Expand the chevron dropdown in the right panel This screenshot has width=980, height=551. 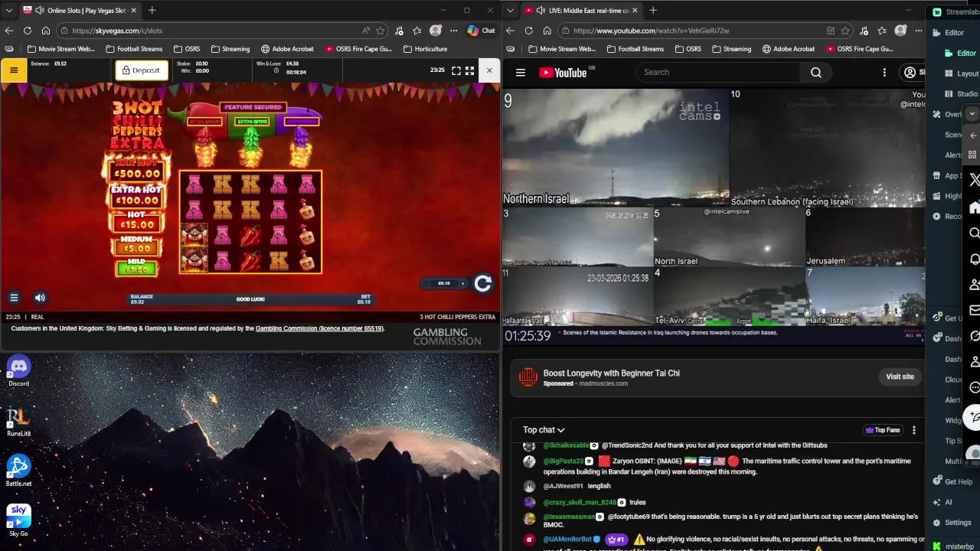972,114
